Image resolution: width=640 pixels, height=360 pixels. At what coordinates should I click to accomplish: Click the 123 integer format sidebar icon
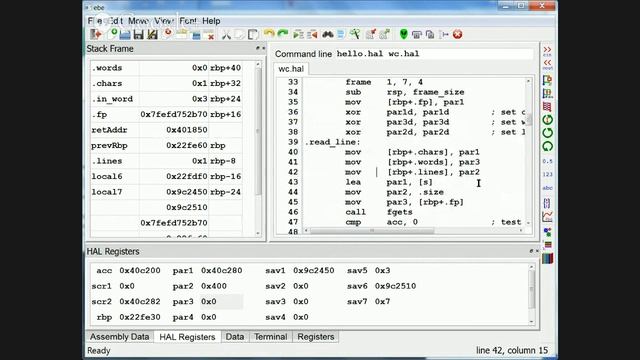pos(547,174)
